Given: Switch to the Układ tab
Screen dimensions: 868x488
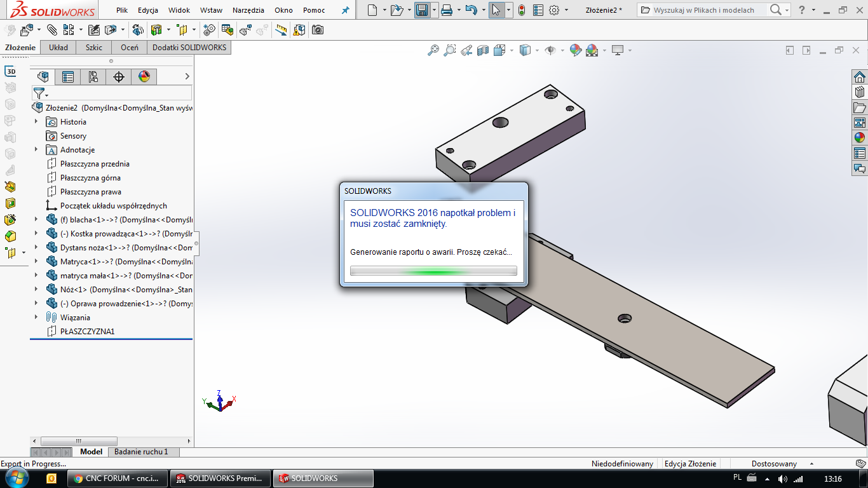Looking at the screenshot, I should (58, 47).
